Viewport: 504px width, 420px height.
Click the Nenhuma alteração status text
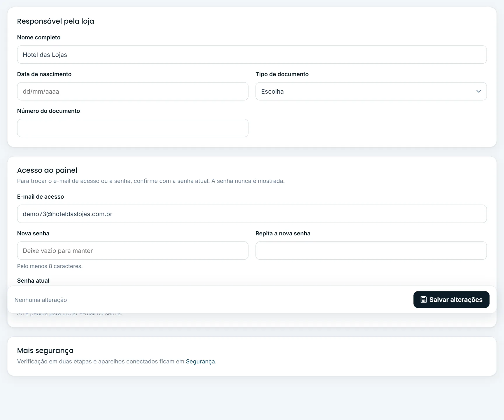41,300
